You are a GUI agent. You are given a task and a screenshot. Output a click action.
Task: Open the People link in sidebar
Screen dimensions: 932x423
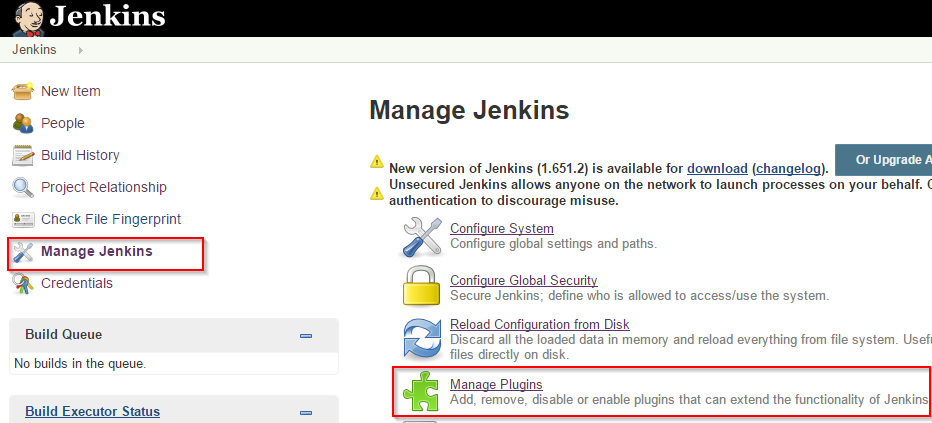(62, 124)
